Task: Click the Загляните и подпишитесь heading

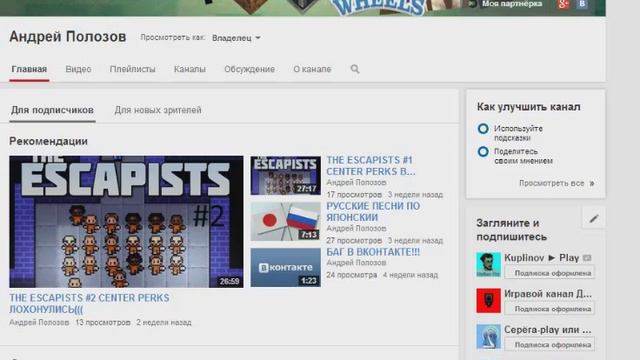Action: tap(511, 230)
